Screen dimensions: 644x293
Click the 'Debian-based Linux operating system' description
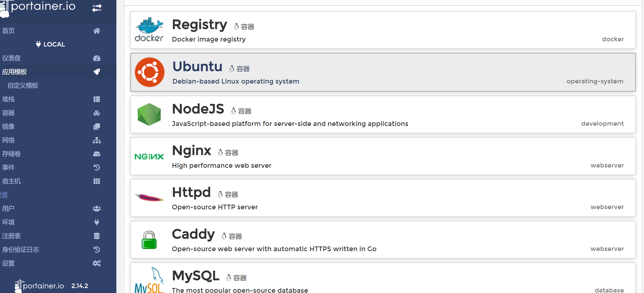point(236,82)
